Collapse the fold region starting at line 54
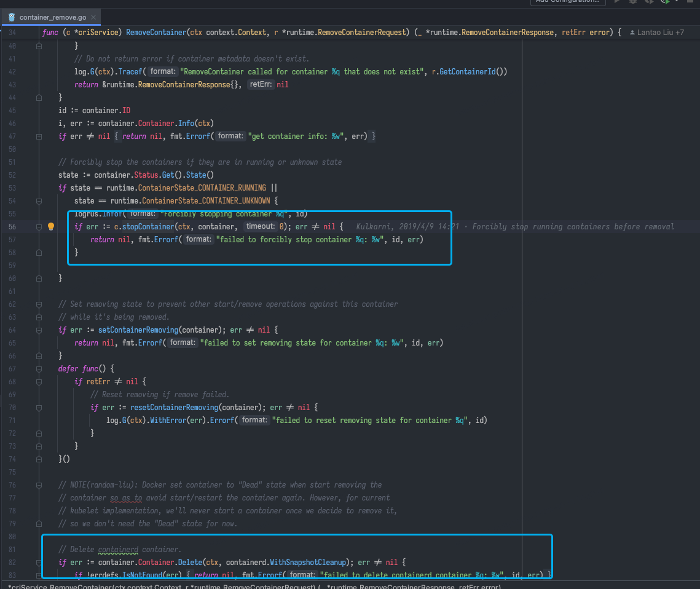This screenshot has width=700, height=589. [x=39, y=202]
